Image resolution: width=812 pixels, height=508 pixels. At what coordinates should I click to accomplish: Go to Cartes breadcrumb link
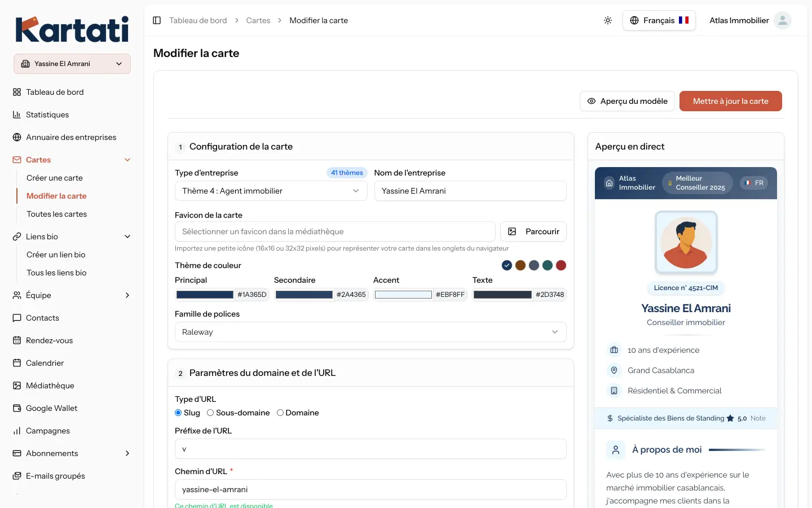tap(258, 20)
